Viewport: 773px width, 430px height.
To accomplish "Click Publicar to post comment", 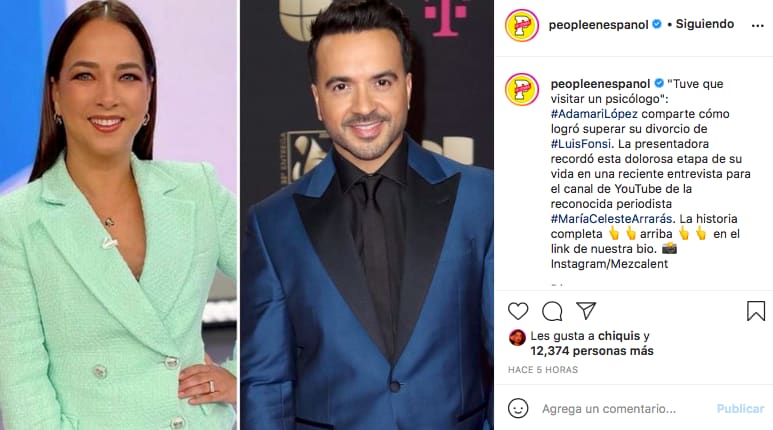I will pyautogui.click(x=740, y=409).
